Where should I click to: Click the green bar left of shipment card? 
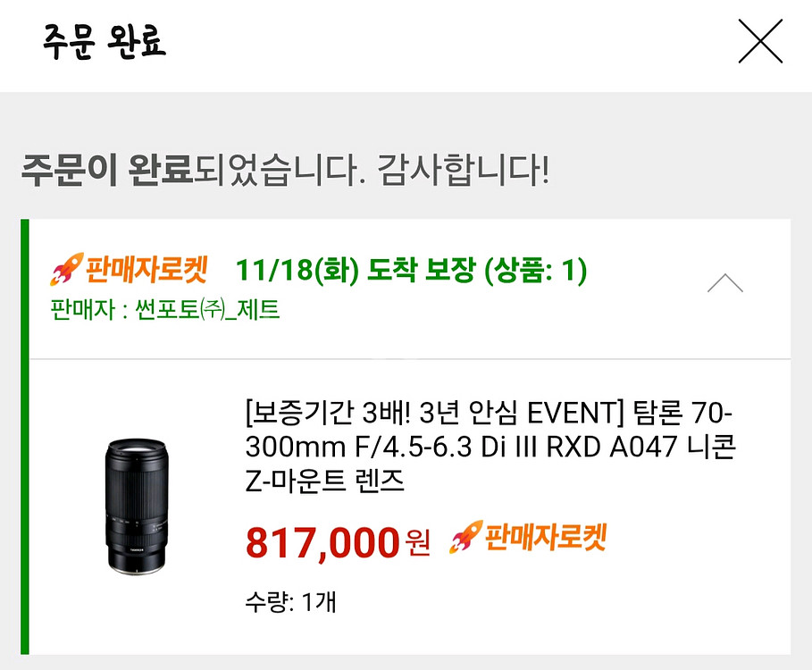(x=25, y=437)
